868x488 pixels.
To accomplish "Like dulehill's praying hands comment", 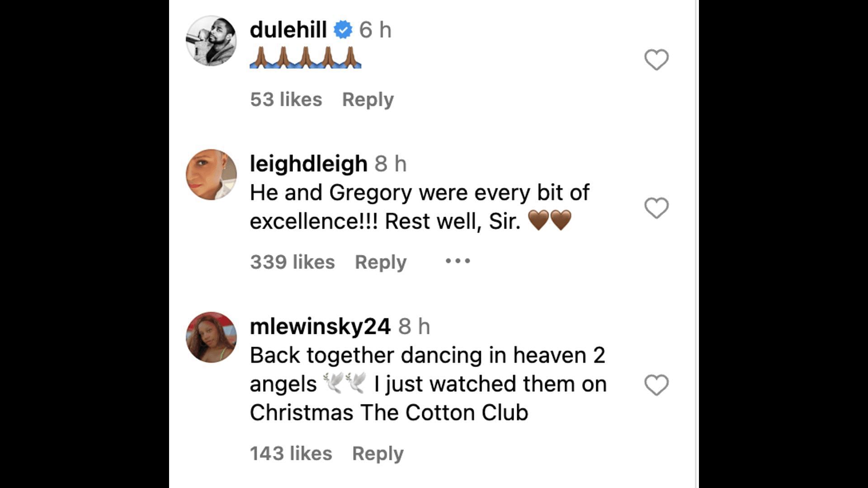I will [x=656, y=60].
